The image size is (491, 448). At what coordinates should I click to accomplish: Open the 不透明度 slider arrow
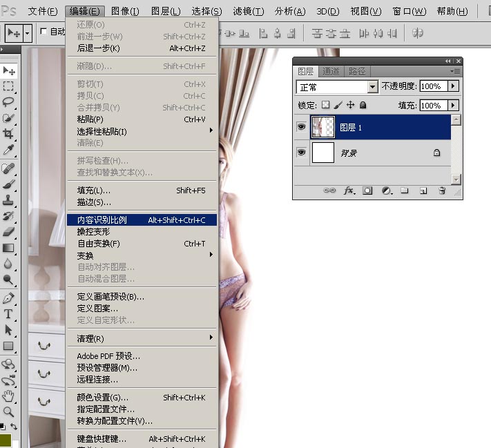click(x=453, y=86)
